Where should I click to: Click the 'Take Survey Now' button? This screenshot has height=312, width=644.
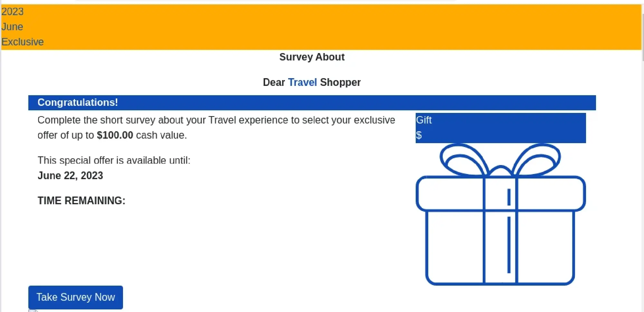click(75, 297)
